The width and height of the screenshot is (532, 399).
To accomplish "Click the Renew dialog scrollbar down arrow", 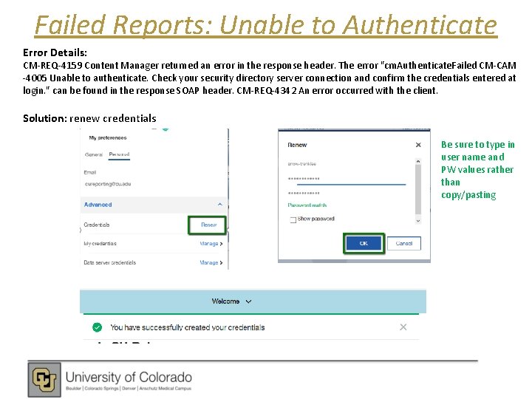I will point(418,221).
